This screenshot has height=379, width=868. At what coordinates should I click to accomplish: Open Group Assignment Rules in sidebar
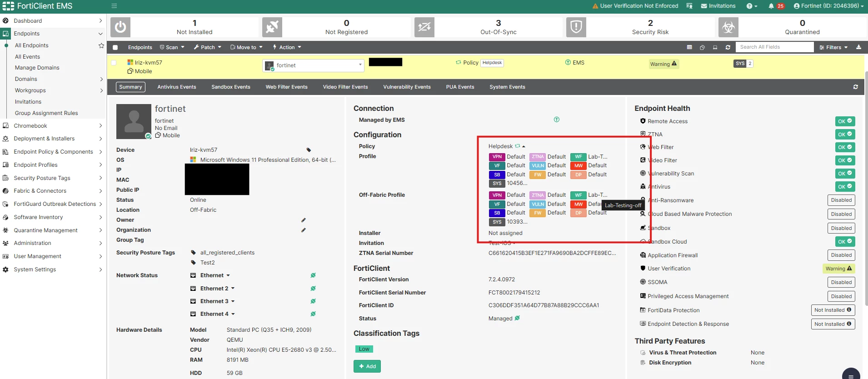(46, 113)
